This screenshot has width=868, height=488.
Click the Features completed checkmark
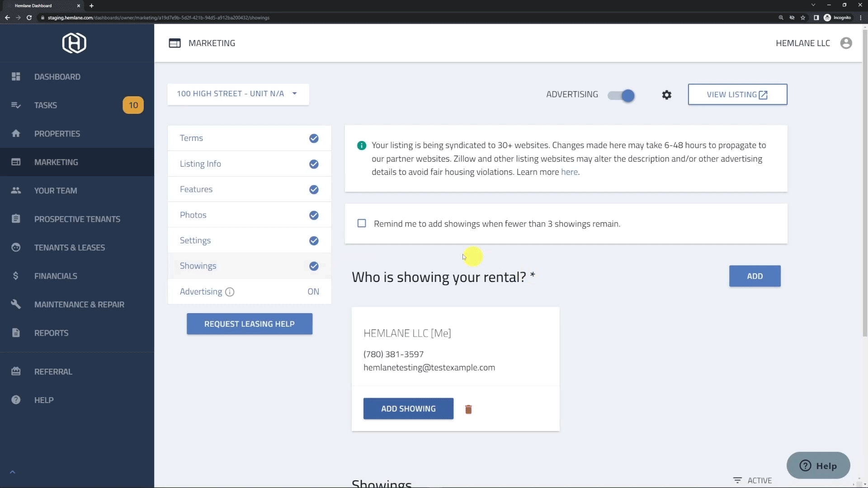tap(314, 189)
